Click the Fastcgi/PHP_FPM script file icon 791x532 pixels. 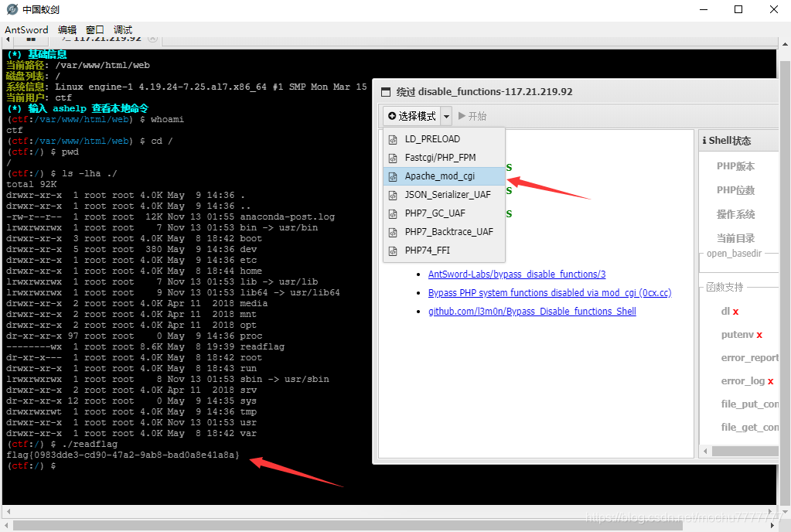click(x=393, y=159)
